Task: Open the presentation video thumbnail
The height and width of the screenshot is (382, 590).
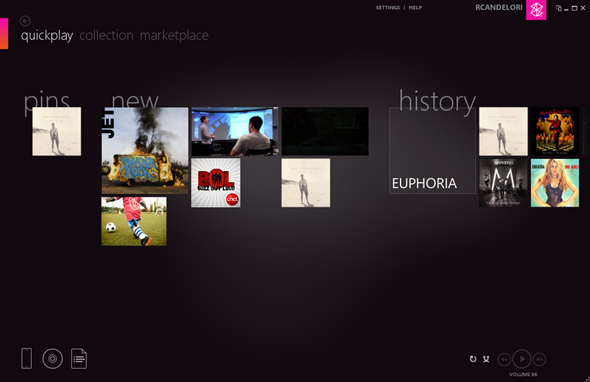Action: tap(235, 131)
